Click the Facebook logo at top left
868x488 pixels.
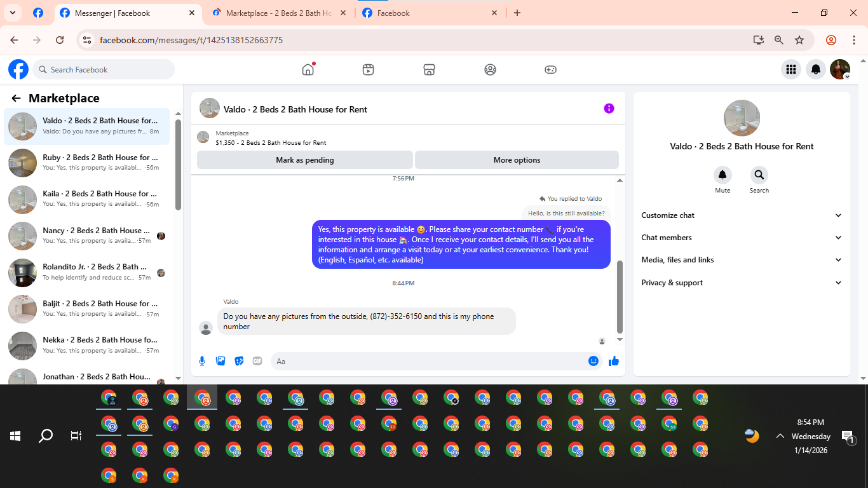[x=18, y=69]
